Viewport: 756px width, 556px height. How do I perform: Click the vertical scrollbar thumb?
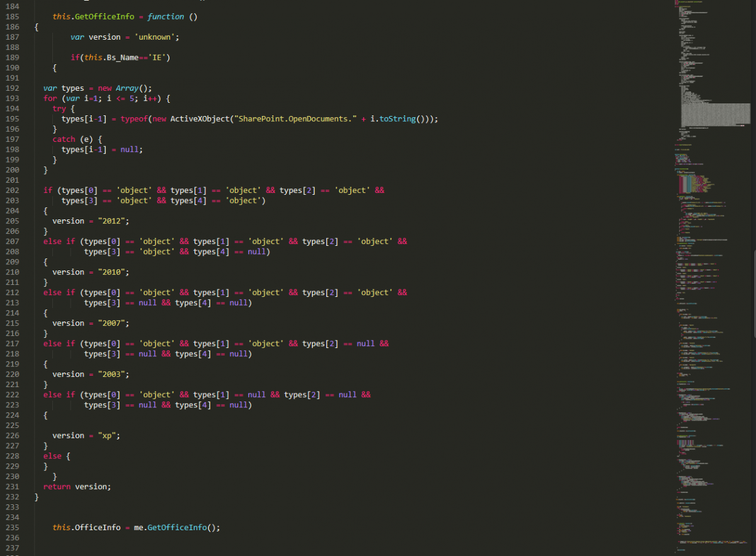pos(753,260)
